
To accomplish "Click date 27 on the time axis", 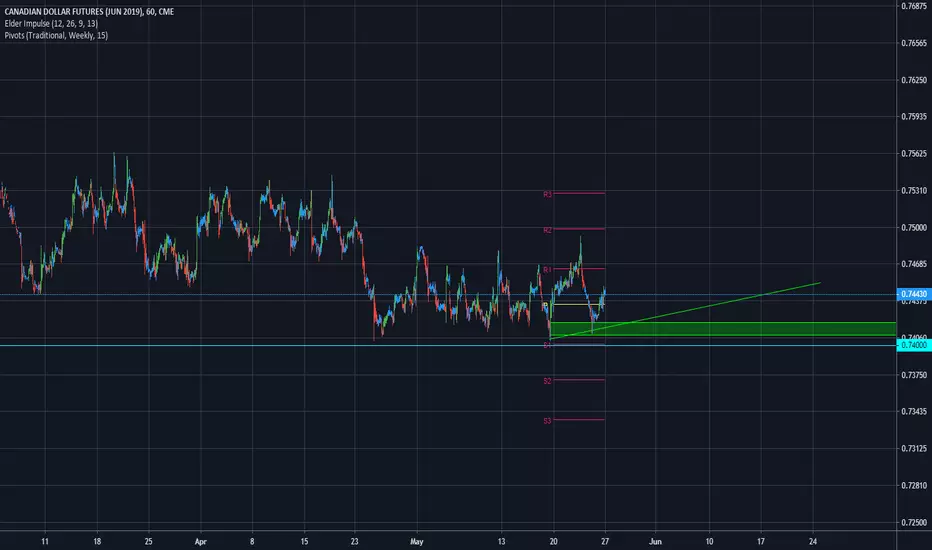I will click(605, 542).
